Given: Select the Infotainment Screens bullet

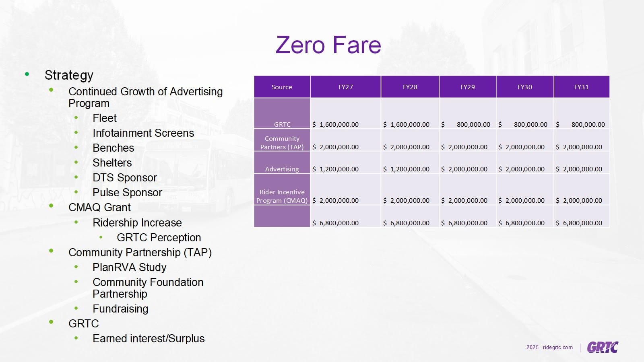Looking at the screenshot, I should pos(143,133).
